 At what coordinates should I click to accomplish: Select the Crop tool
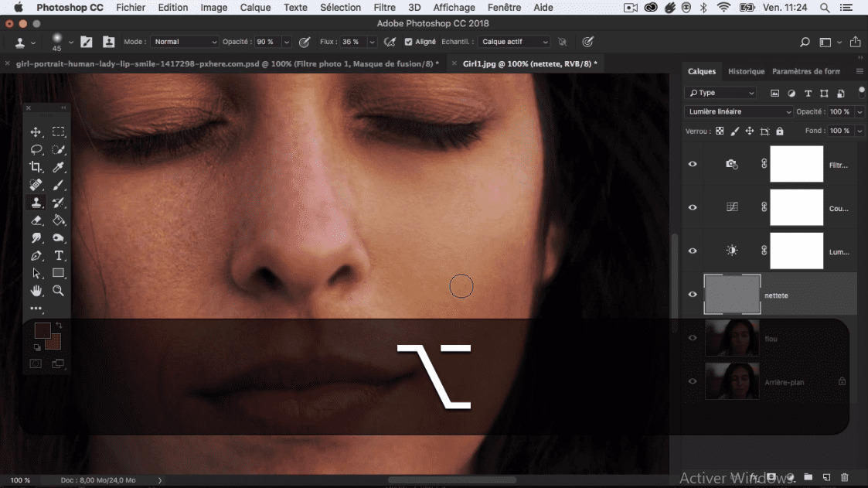coord(36,167)
